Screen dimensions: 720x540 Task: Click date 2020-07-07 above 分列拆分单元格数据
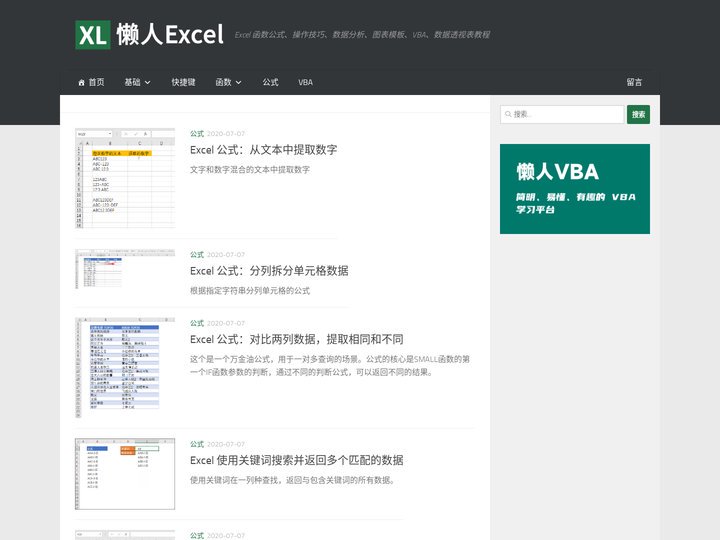(x=226, y=254)
